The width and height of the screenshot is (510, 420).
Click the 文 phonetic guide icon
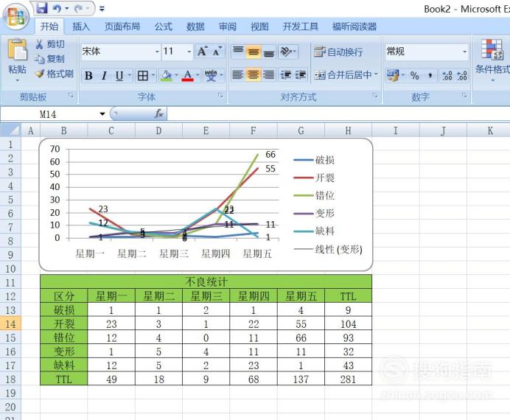211,76
